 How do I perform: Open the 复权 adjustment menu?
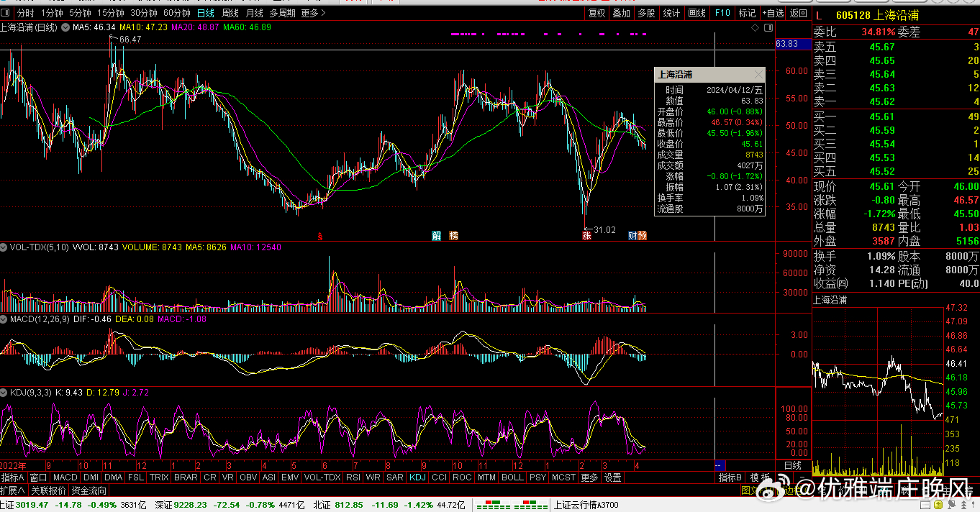(597, 13)
